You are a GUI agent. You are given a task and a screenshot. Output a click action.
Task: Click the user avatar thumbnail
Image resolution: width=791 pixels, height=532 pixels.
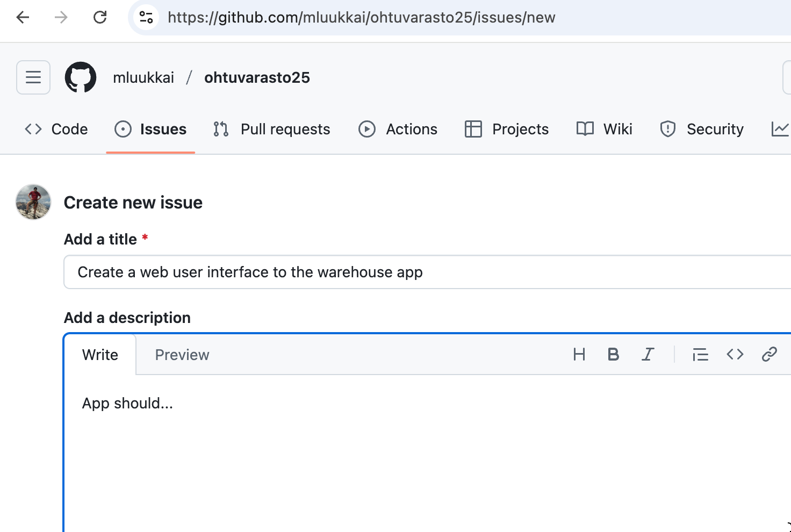[33, 202]
